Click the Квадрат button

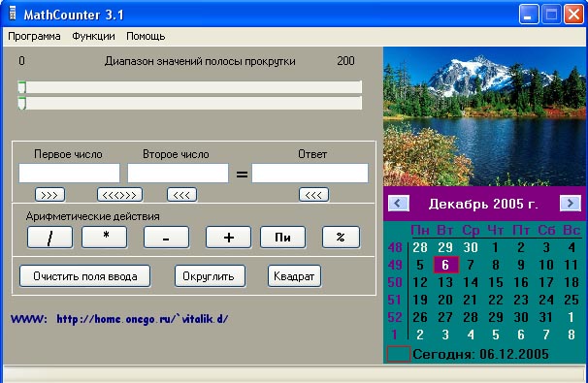click(x=294, y=276)
